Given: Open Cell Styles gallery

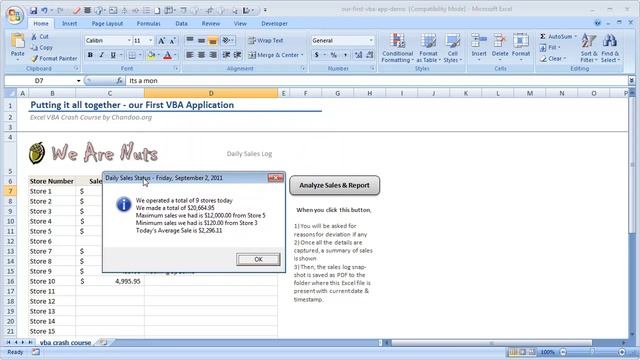Looking at the screenshot, I should (x=452, y=48).
